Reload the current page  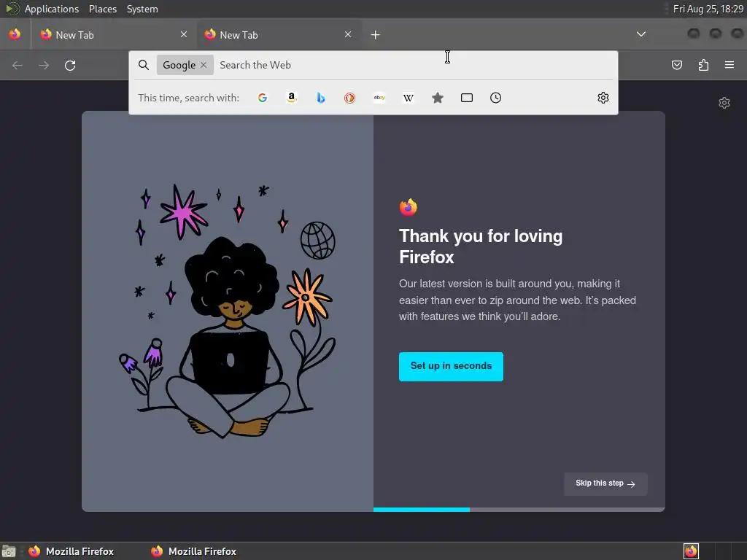[x=70, y=65]
